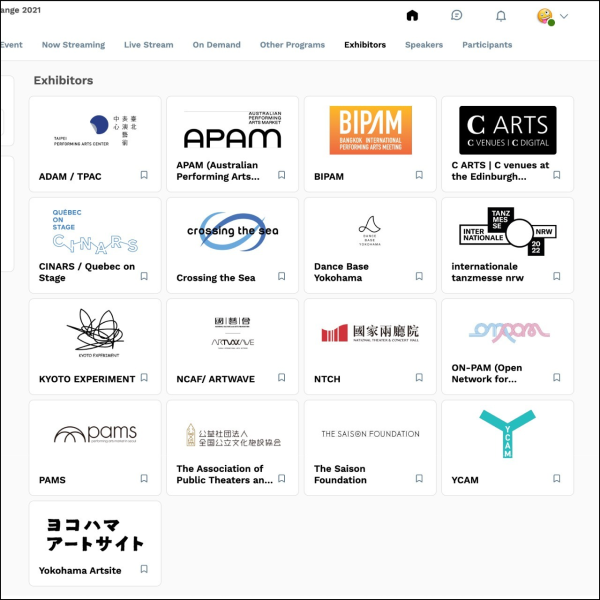Image resolution: width=600 pixels, height=600 pixels.
Task: Toggle bookmark on NTCH card
Action: pyautogui.click(x=419, y=377)
